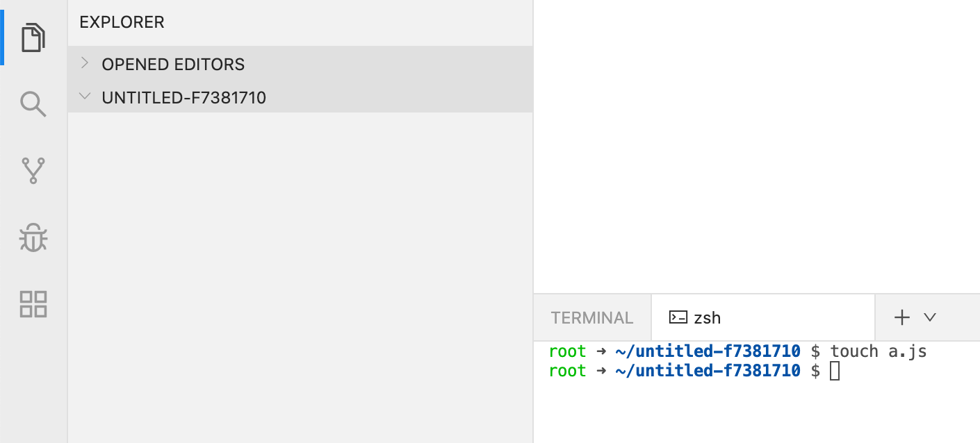Viewport: 980px width, 443px height.
Task: Open the Extensions view
Action: (33, 303)
